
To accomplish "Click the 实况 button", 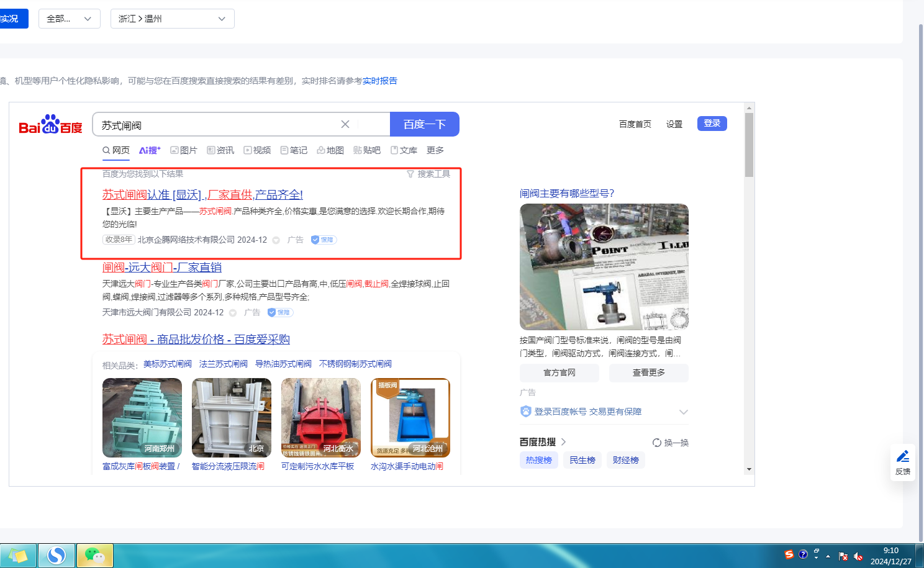I will pos(12,19).
